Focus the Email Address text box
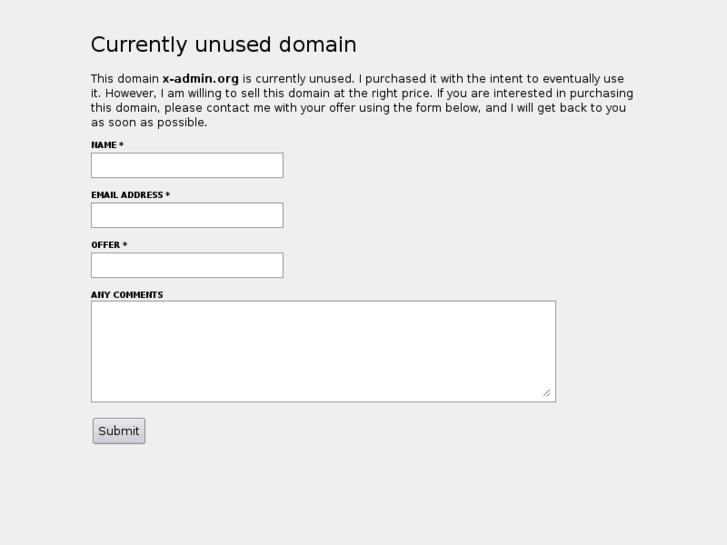Image resolution: width=727 pixels, height=545 pixels. pos(187,215)
